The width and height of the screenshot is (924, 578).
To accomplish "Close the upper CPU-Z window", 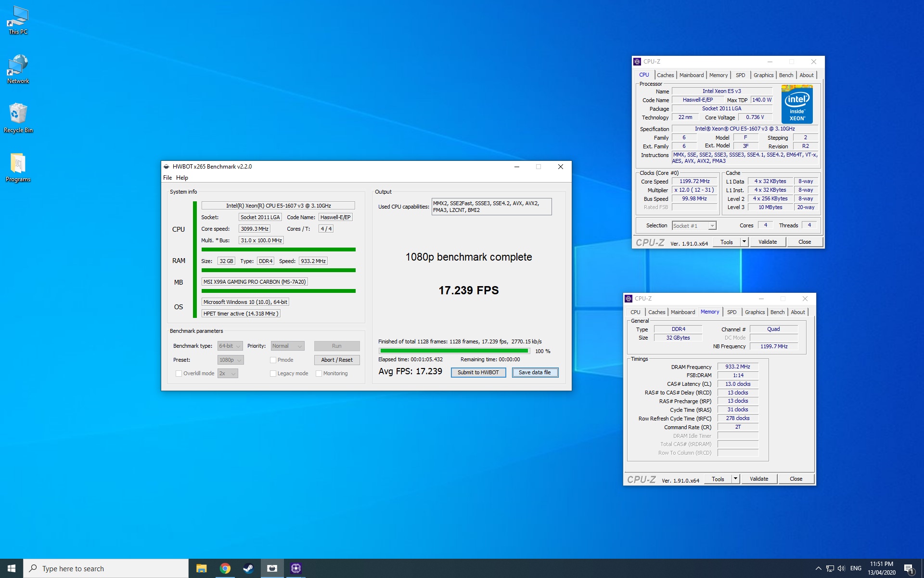I will coord(813,62).
